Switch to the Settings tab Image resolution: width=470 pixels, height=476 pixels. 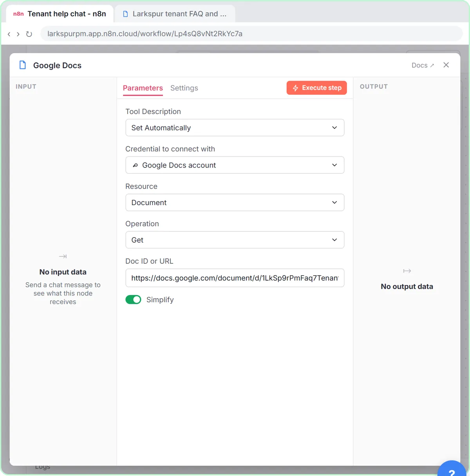click(x=184, y=88)
